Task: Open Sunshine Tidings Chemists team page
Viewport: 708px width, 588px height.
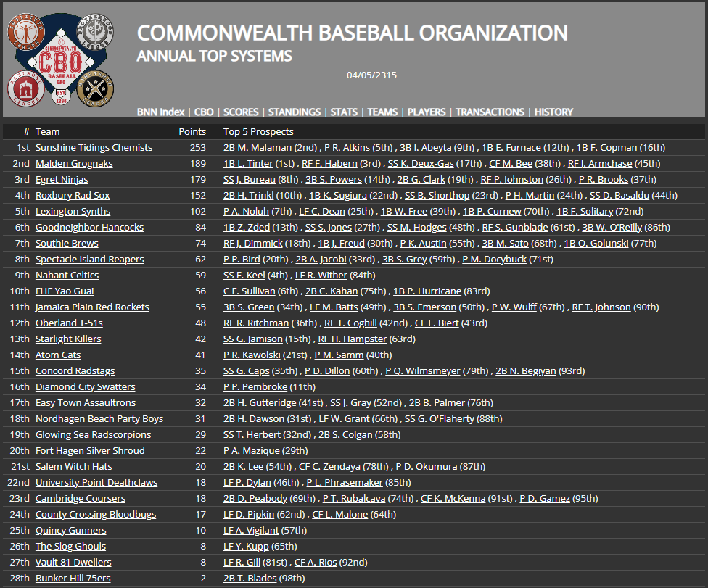Action: [x=94, y=148]
